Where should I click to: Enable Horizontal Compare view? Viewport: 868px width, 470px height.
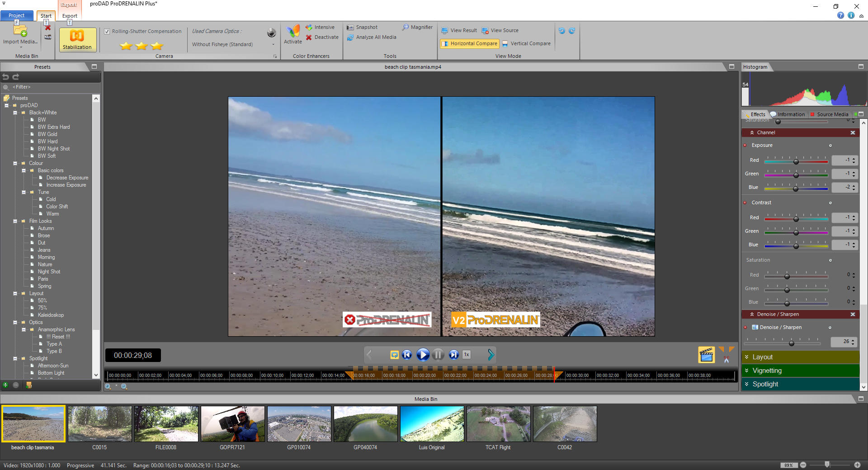pos(469,43)
